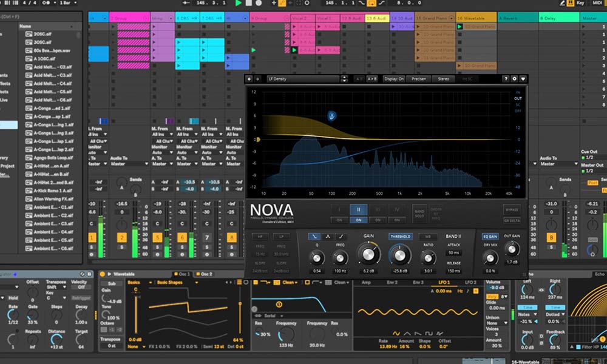607x364 pixels.
Task: Enable the THRESHOLD button for band II
Action: tap(400, 237)
